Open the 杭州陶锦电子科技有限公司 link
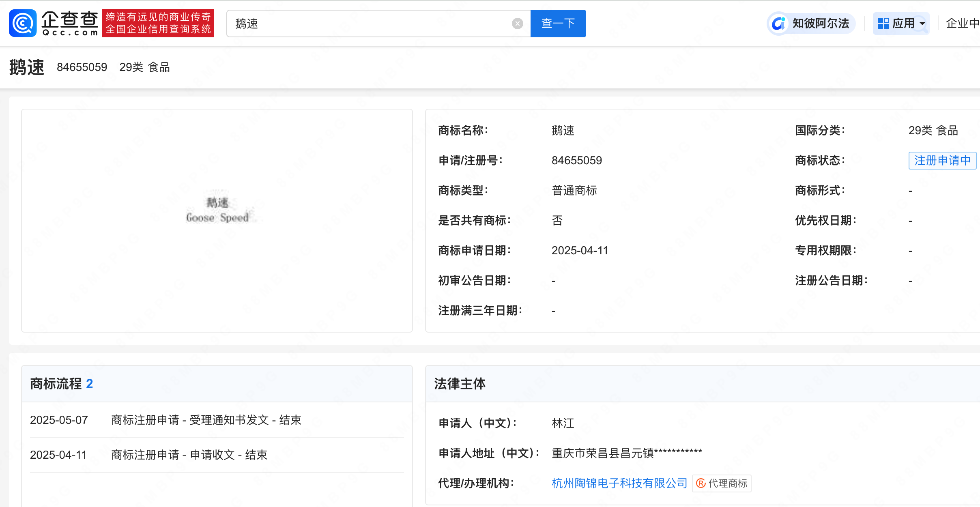This screenshot has width=980, height=507. point(619,483)
